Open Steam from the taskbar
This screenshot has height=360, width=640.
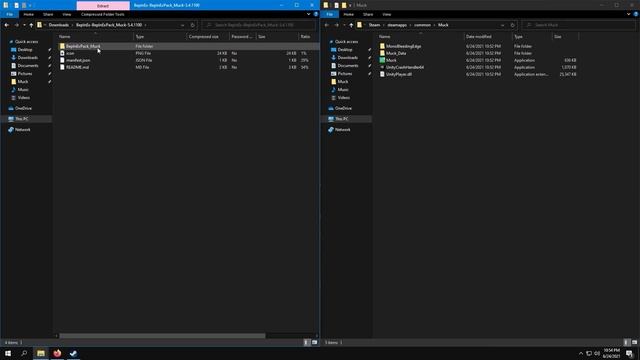(x=73, y=353)
